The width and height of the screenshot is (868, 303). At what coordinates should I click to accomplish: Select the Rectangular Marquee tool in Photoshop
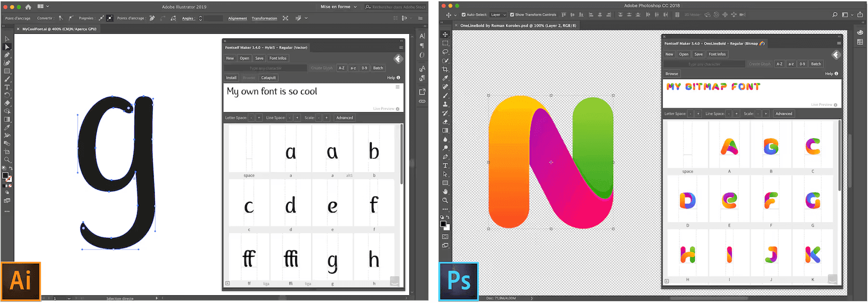click(x=446, y=43)
